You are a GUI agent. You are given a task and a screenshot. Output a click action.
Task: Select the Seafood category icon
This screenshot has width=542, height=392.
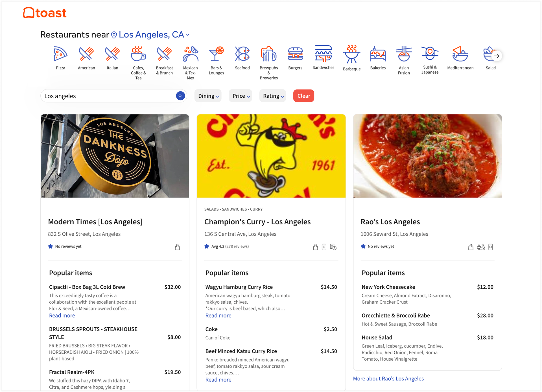click(242, 54)
